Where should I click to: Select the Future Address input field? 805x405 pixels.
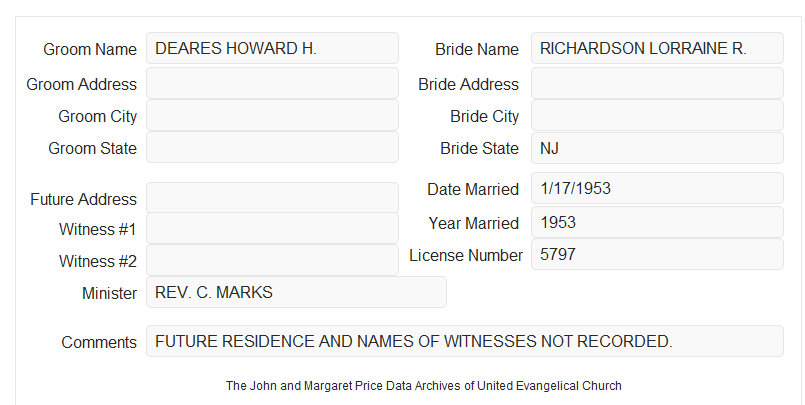272,198
